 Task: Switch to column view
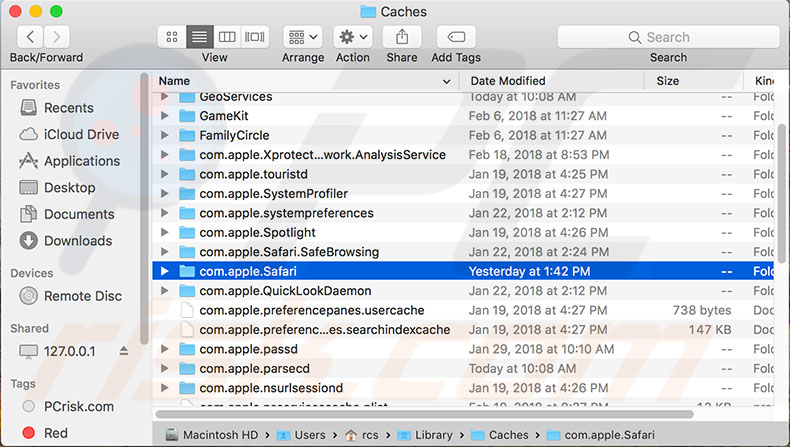coord(227,37)
